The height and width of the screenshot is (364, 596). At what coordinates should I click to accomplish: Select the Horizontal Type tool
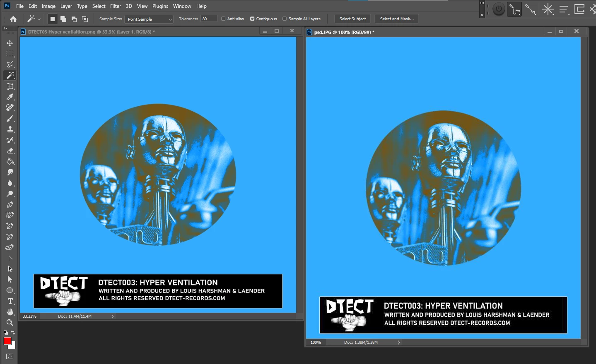click(10, 301)
